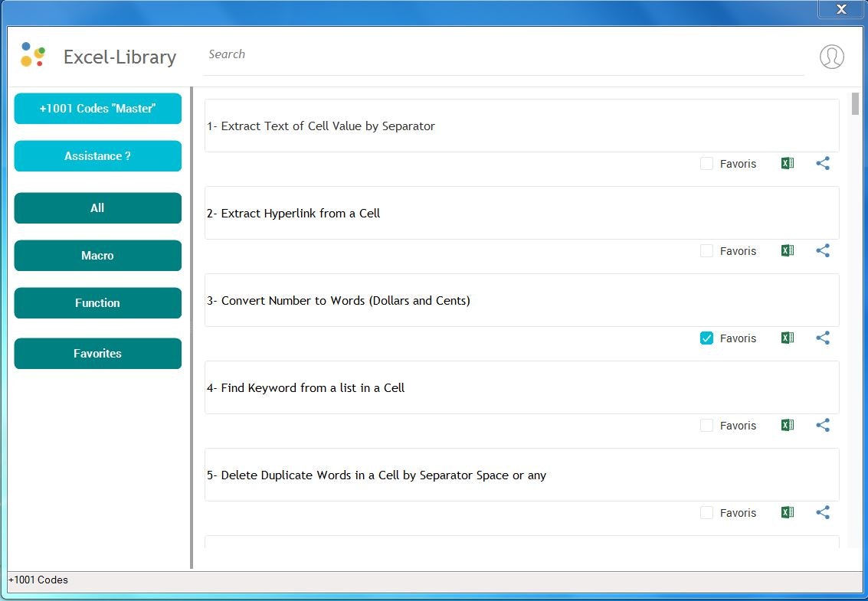Switch to the Macro category

click(x=97, y=256)
